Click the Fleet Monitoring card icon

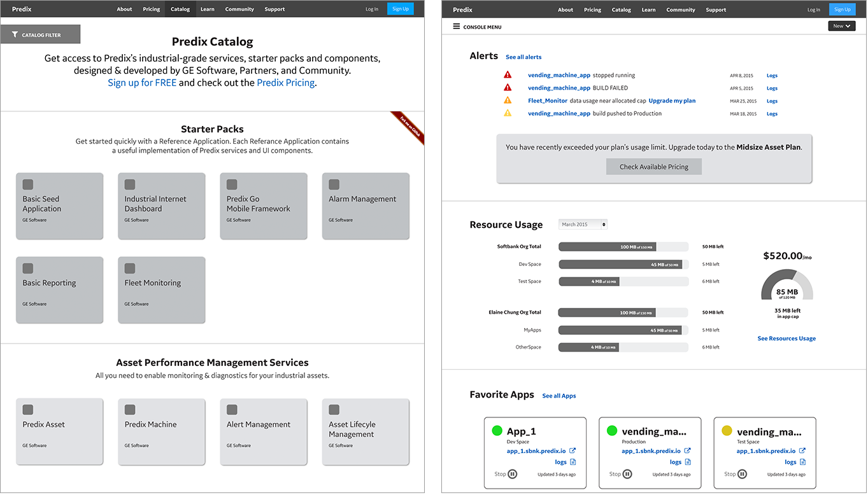tap(130, 268)
